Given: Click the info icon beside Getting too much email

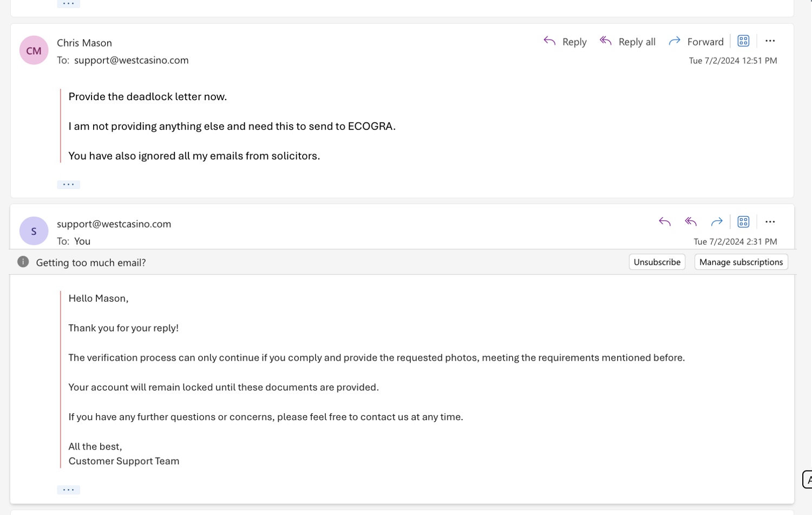Looking at the screenshot, I should 23,262.
